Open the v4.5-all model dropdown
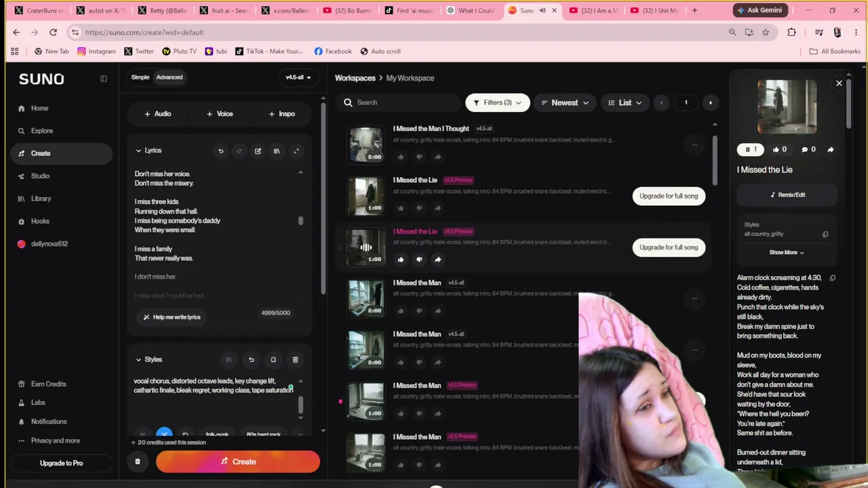868x488 pixels. click(298, 77)
